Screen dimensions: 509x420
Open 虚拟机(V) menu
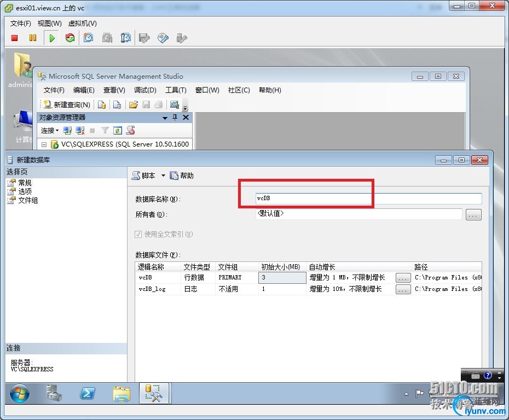pos(83,24)
